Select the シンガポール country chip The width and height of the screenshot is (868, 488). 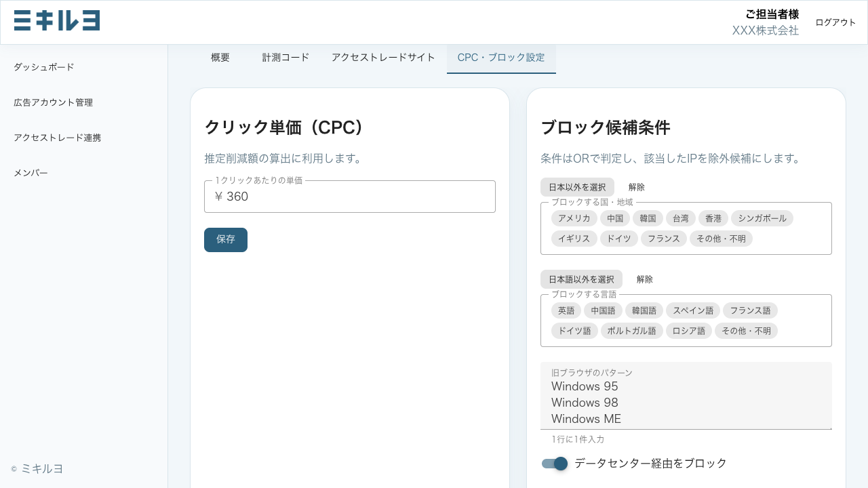[x=762, y=218]
